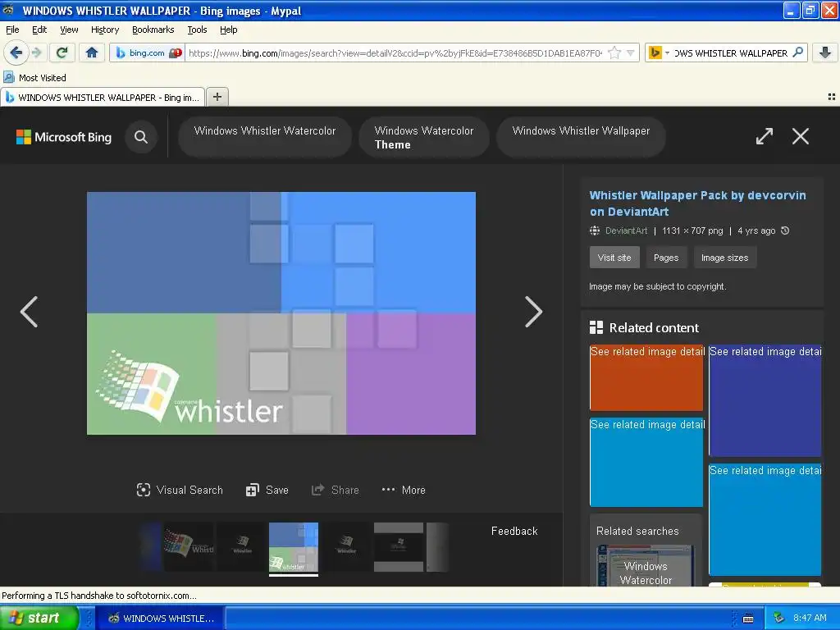Open the History menu
Screen dimensions: 840x630
(105, 30)
